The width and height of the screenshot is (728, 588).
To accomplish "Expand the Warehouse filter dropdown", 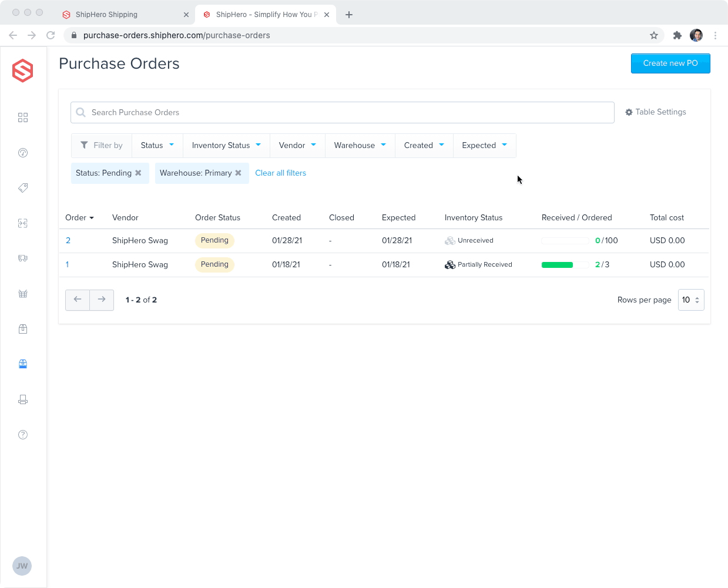I will (360, 146).
